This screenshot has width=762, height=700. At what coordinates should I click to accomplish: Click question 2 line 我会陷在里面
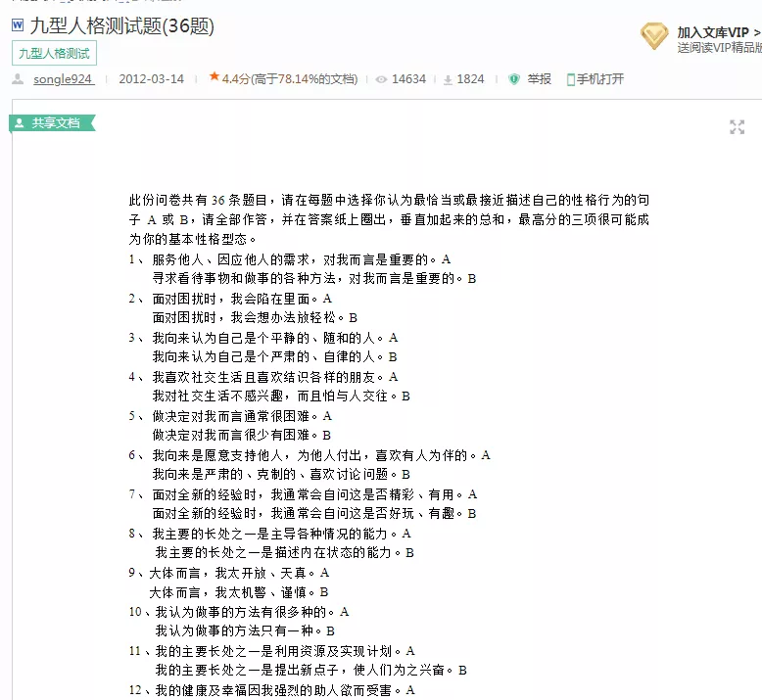point(242,299)
